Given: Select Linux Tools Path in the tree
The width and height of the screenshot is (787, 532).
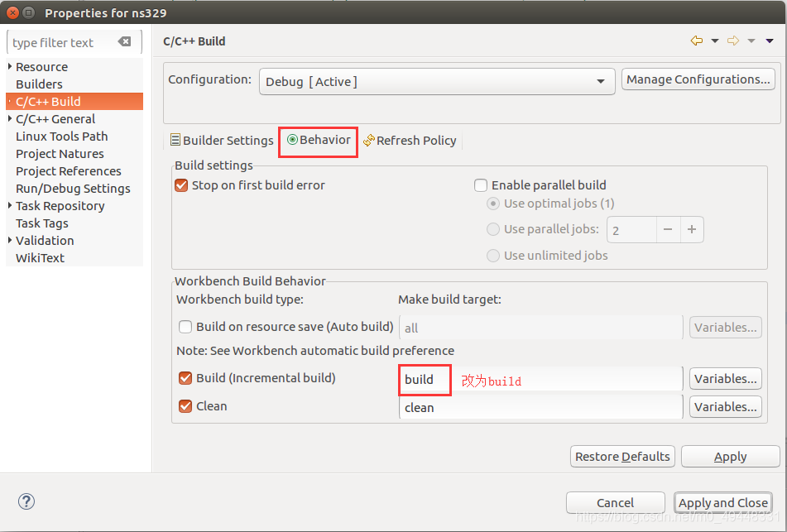Looking at the screenshot, I should coord(62,136).
